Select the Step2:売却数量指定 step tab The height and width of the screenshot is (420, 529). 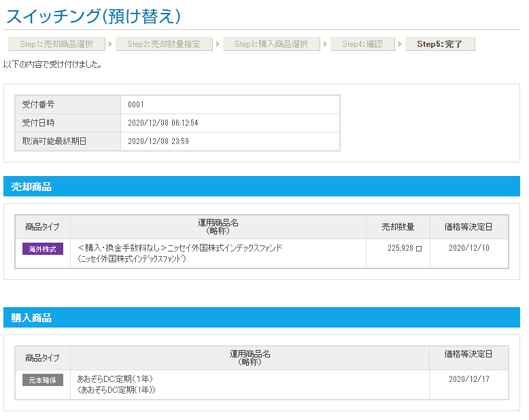click(164, 44)
